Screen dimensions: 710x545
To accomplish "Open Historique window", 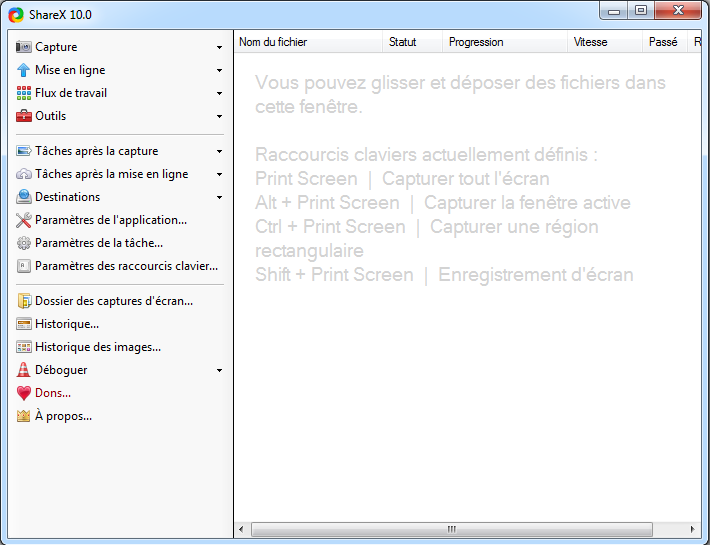I will (120, 324).
